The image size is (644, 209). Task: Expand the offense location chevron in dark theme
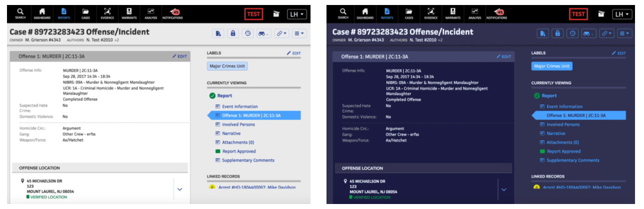[x=504, y=189]
